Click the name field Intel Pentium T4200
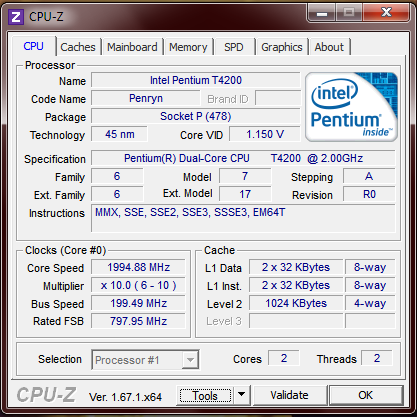Image resolution: width=417 pixels, height=417 pixels. point(196,80)
